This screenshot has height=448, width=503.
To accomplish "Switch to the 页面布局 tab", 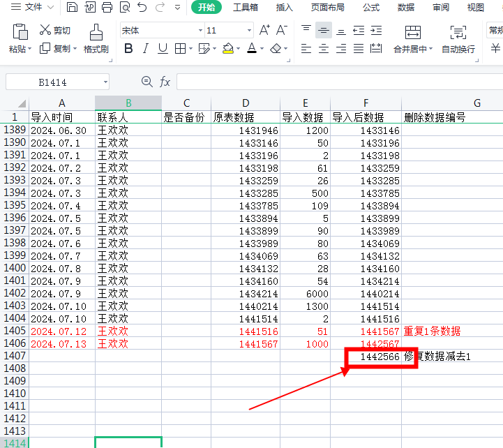I will [x=327, y=7].
